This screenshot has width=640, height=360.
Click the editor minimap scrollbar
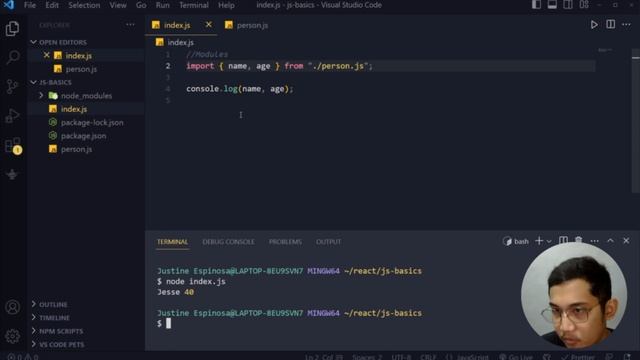(636, 122)
